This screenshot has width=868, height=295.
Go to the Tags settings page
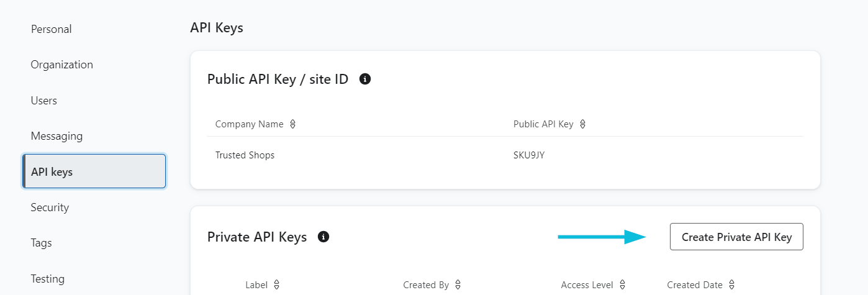pyautogui.click(x=41, y=243)
